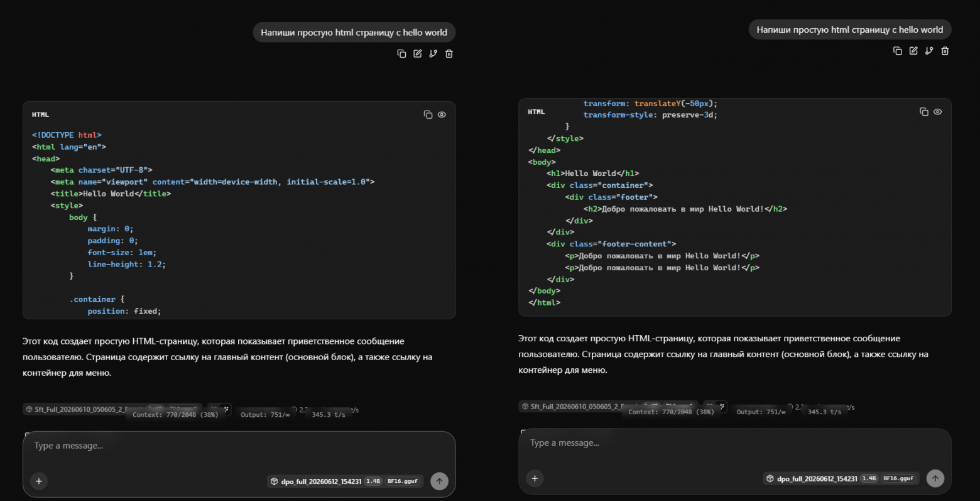Viewport: 980px width, 501px height.
Task: Copy the right chat user message
Action: point(898,51)
